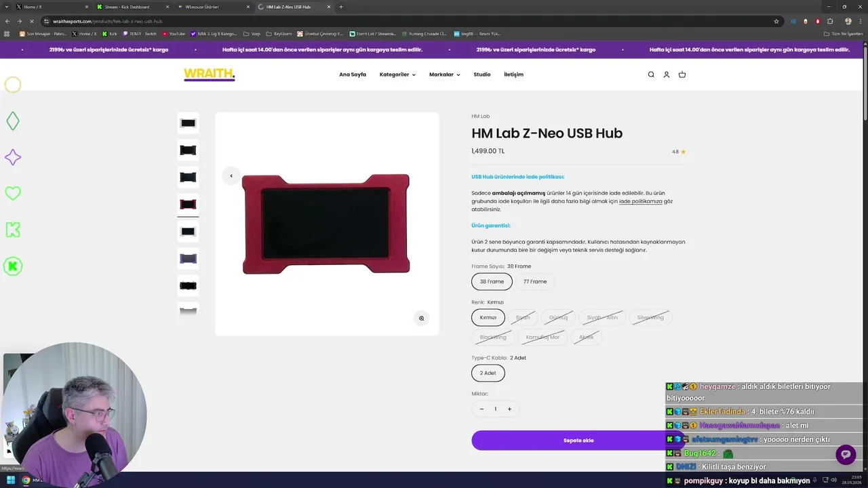Click the 1,499.00 TL price
Image resolution: width=868 pixels, height=488 pixels.
488,151
